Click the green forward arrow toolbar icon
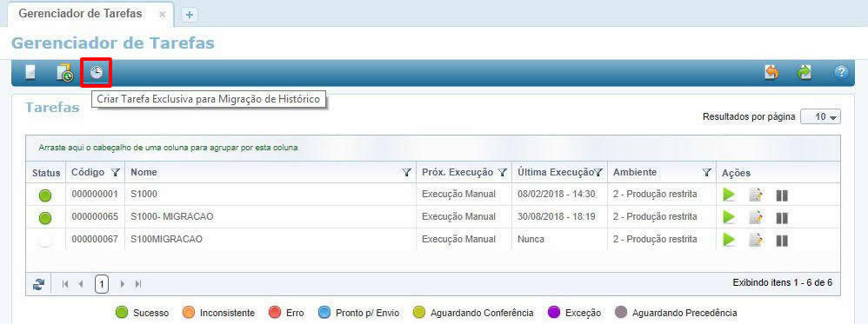The width and height of the screenshot is (868, 324). [x=805, y=72]
